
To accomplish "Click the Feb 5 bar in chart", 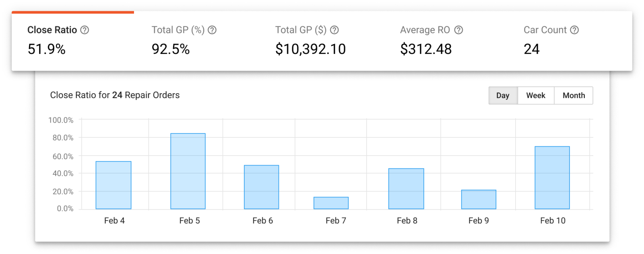I will (x=188, y=171).
